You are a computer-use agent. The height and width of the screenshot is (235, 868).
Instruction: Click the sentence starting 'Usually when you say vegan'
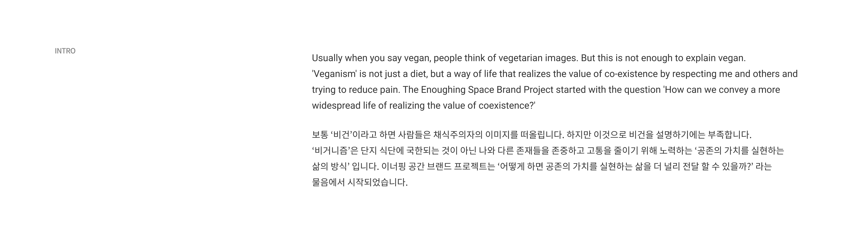[x=445, y=58]
